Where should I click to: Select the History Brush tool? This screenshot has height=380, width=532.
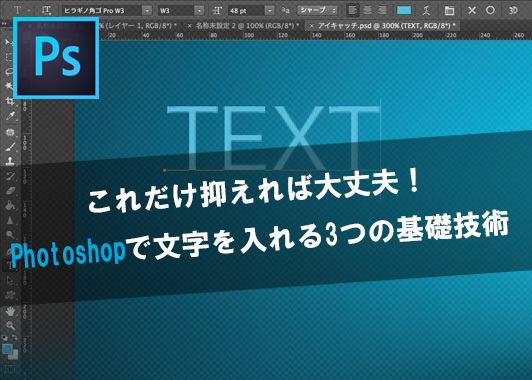pos(10,176)
